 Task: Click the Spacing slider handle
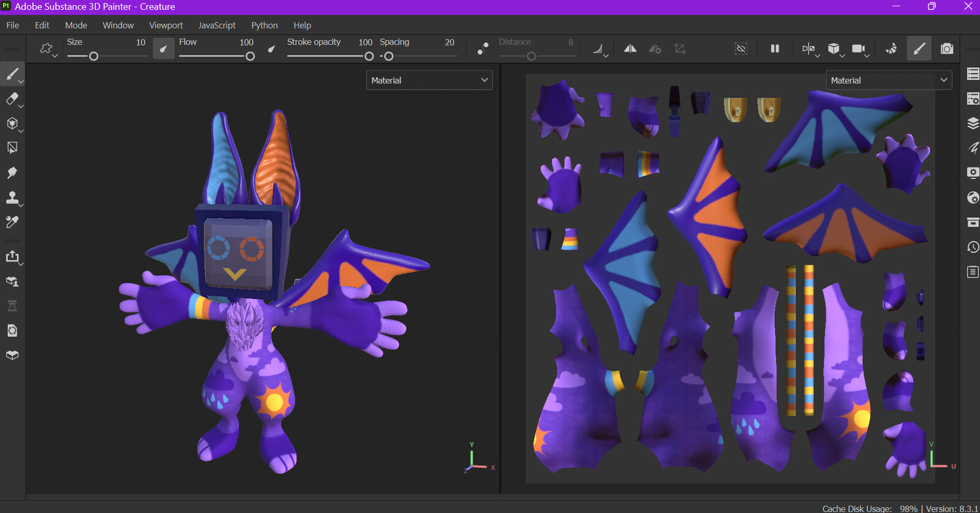click(388, 56)
